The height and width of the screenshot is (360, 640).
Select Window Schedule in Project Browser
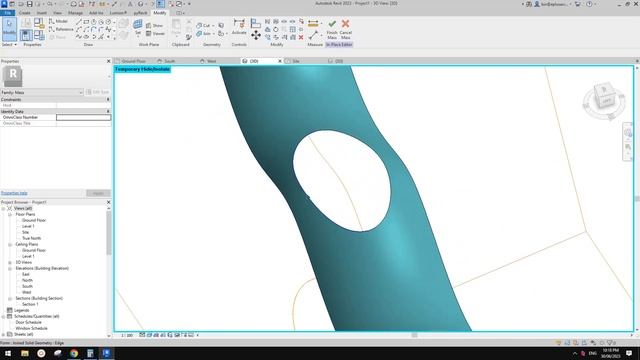coord(31,328)
